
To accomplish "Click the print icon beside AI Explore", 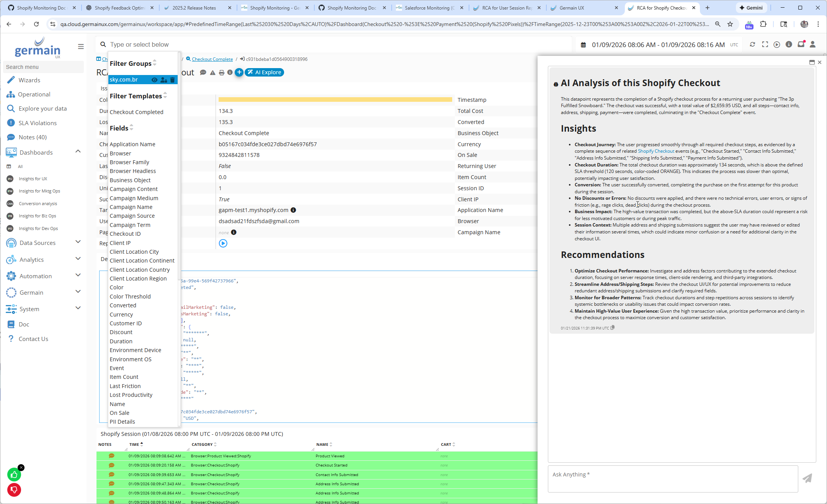I will coord(221,73).
